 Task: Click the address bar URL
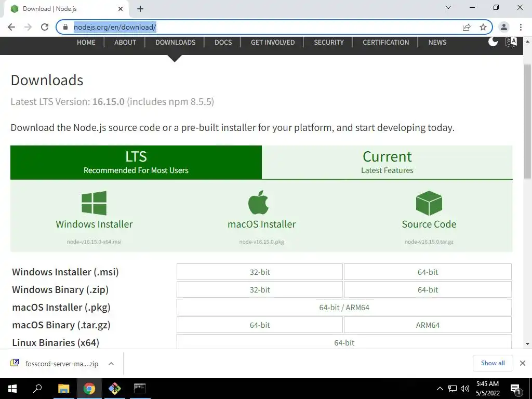coord(115,27)
